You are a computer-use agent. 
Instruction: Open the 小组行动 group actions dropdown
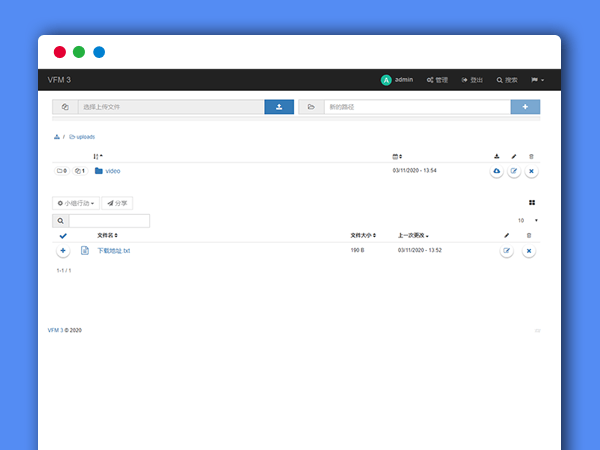click(x=76, y=203)
